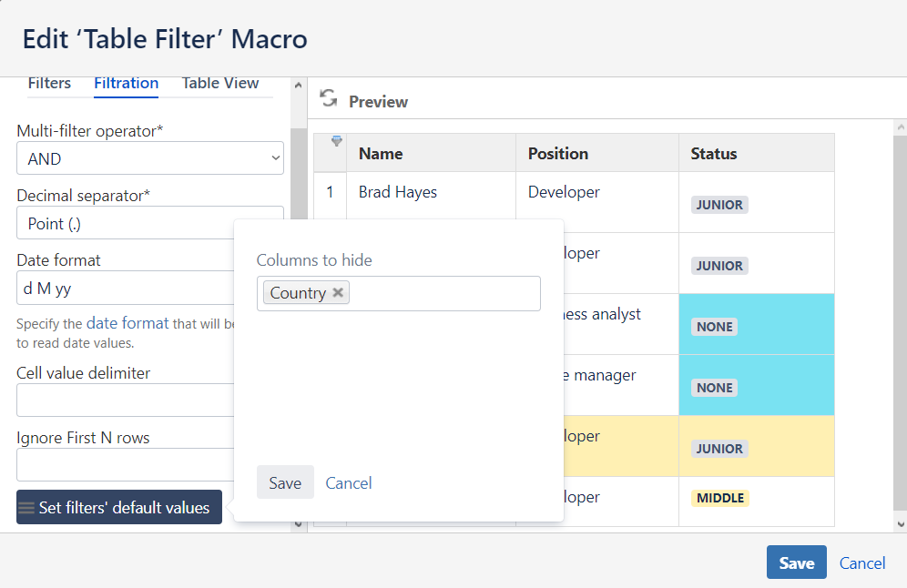Switch to the Filters tab
Viewport: 907px width, 588px height.
49,83
